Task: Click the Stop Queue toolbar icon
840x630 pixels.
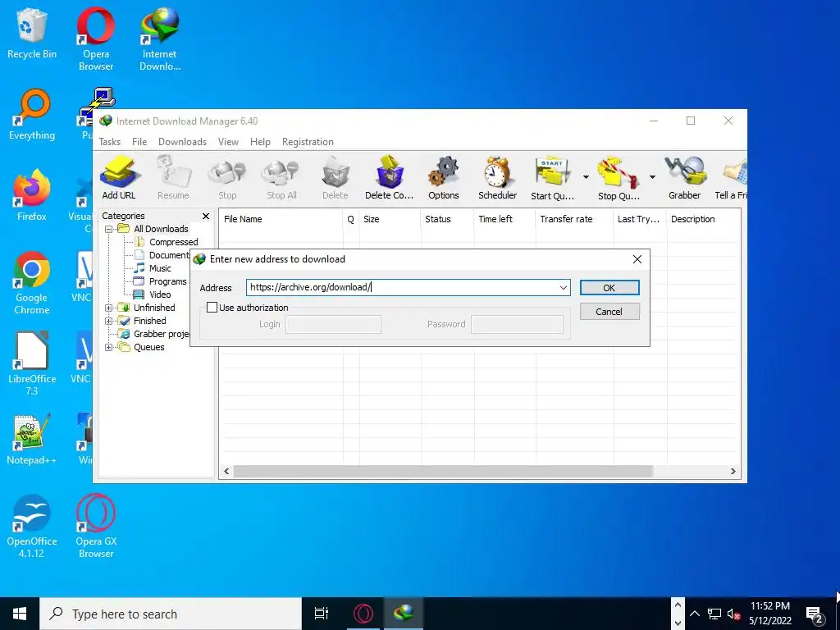Action: [619, 178]
